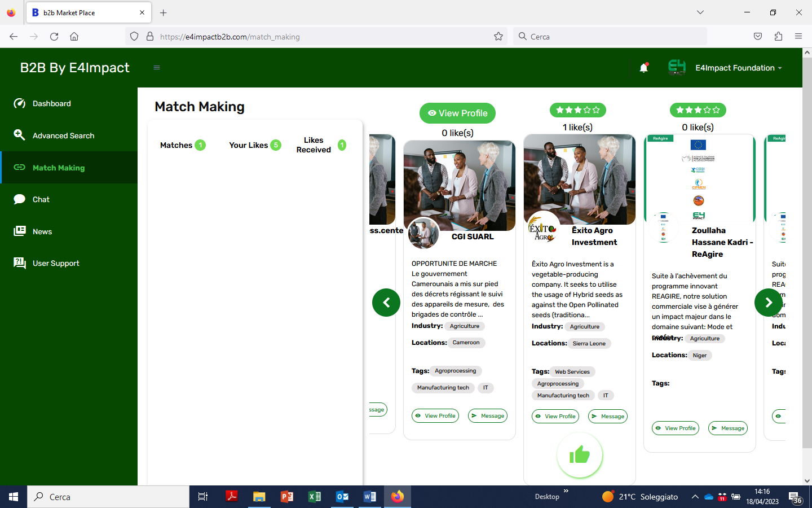View Profile of Éxito Agro Investment
The image size is (812, 508).
(555, 417)
